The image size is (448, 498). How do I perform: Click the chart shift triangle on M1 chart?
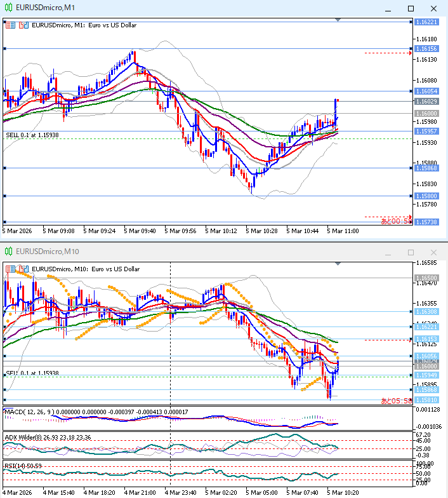pos(337,20)
